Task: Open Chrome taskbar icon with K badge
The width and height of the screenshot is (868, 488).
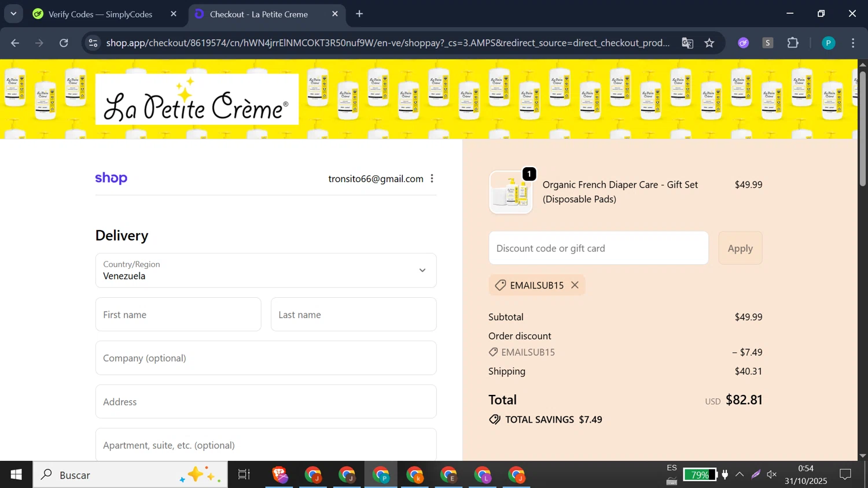Action: tap(415, 475)
